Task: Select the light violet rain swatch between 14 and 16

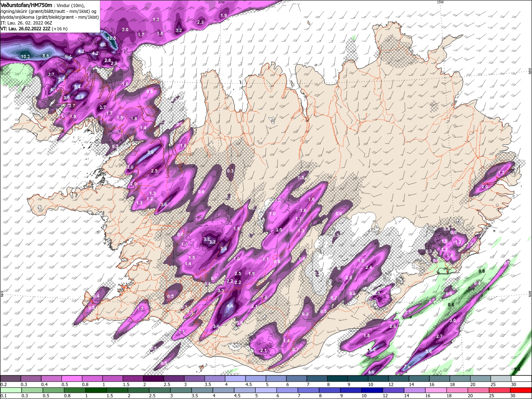Action: pos(415,390)
